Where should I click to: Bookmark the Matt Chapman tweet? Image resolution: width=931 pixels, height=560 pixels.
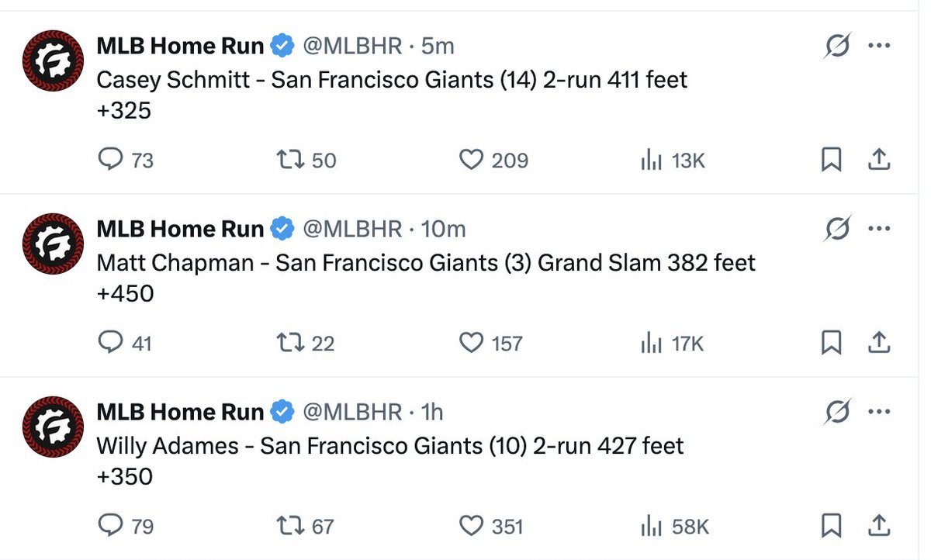tap(831, 343)
